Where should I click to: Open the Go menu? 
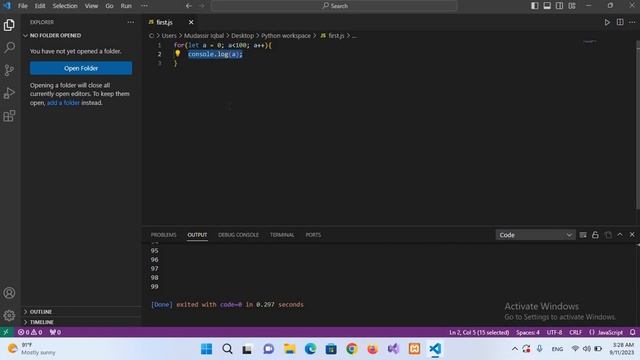109,6
